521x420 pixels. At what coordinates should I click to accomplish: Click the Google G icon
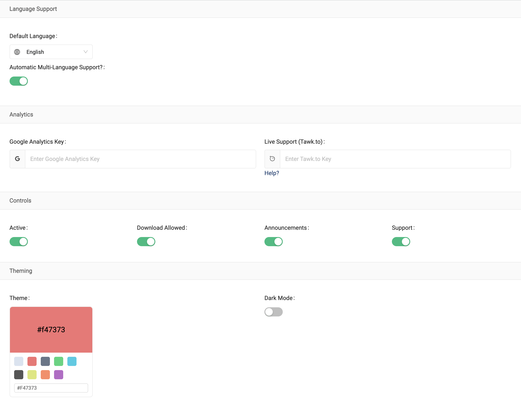click(17, 159)
